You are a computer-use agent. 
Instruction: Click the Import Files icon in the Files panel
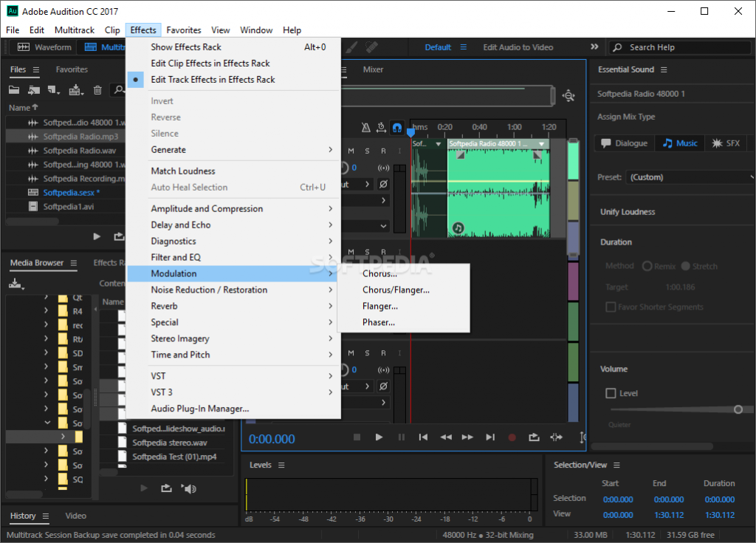click(33, 89)
